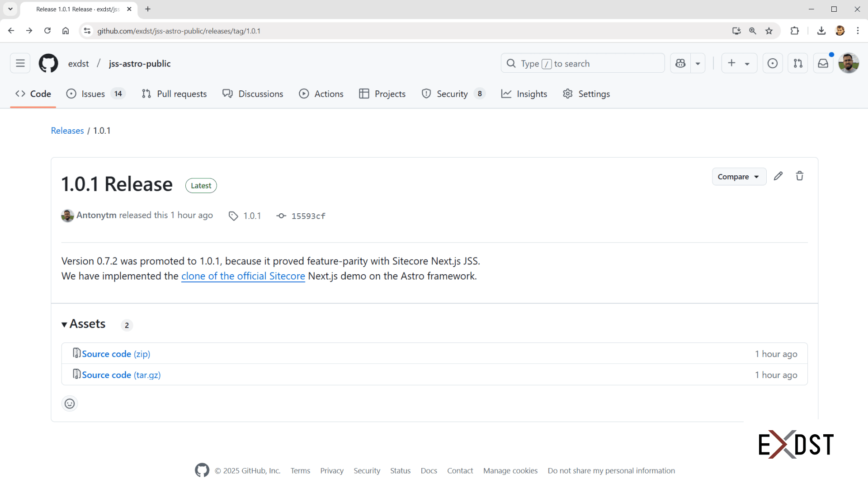Edit the release using the pencil icon
The image size is (868, 488).
click(778, 176)
